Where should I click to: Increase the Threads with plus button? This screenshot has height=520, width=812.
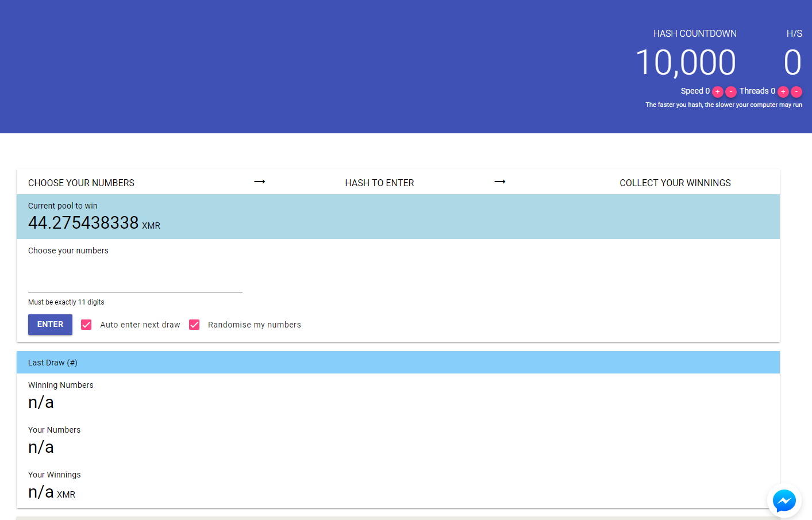coord(783,92)
